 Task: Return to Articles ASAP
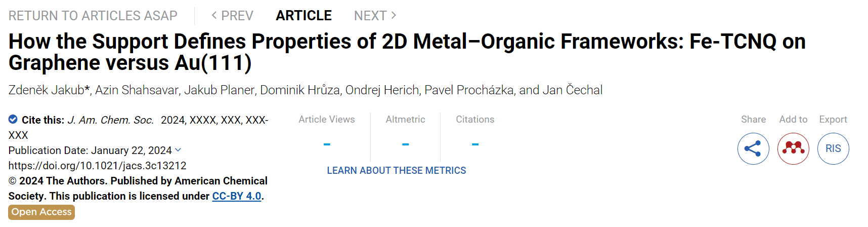(93, 16)
